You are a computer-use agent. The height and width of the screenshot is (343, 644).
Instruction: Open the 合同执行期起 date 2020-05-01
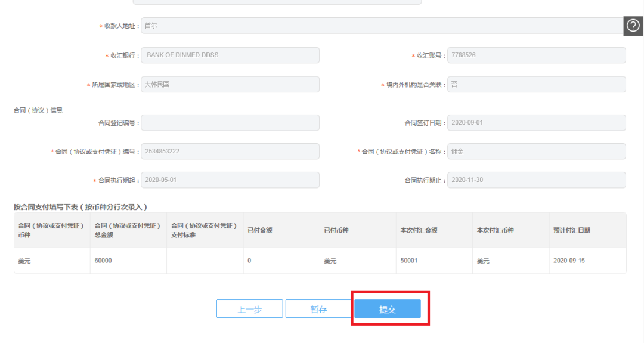pos(230,180)
